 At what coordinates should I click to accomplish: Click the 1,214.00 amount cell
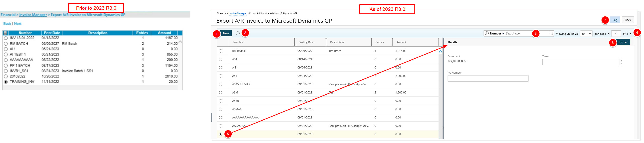point(400,51)
